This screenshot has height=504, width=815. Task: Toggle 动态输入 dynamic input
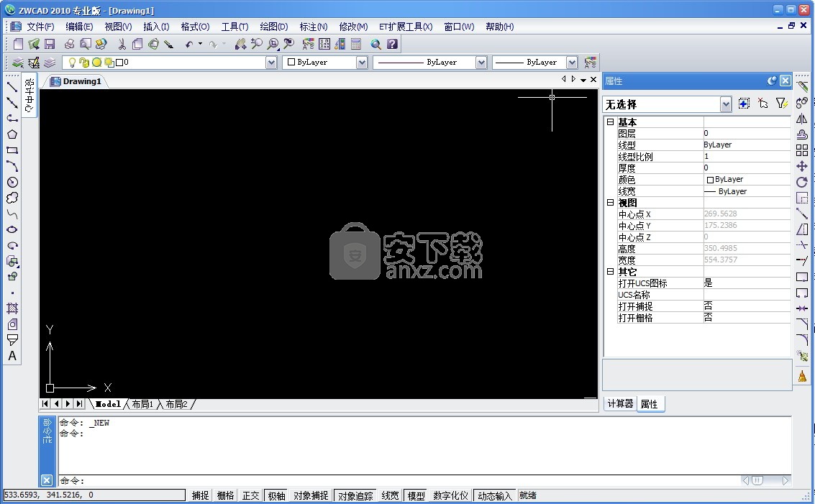tap(494, 495)
